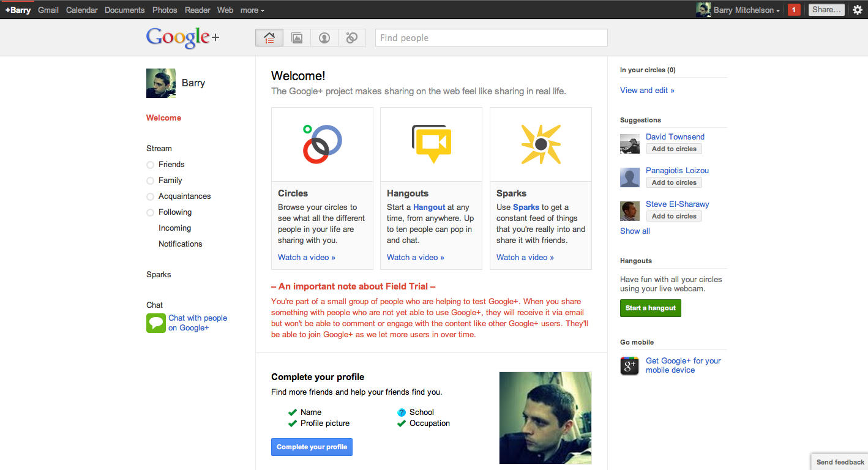868x470 pixels.
Task: Open the red notifications counter
Action: click(794, 10)
